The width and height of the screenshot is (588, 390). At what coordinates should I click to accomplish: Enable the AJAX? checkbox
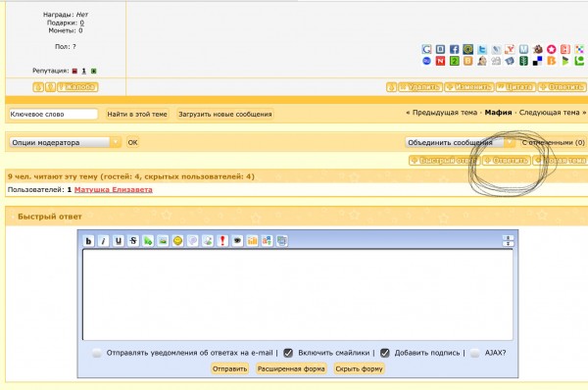[474, 353]
